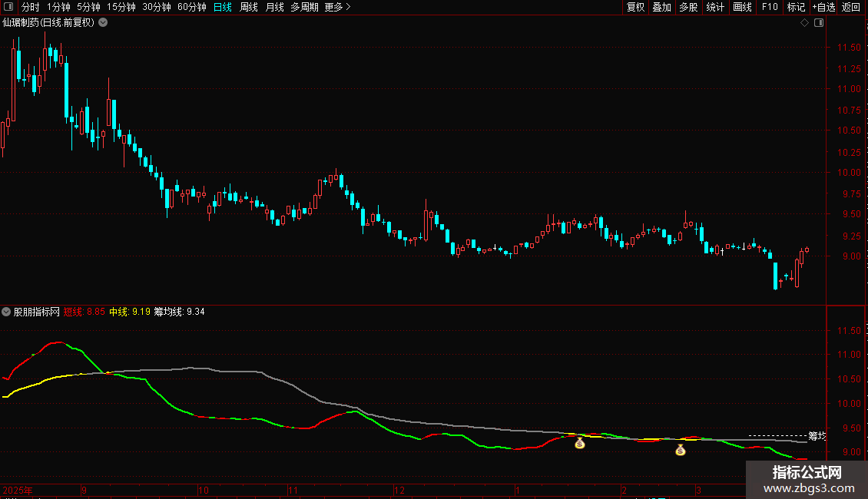Click the 筹均线: 9.34 value label
Image resolution: width=868 pixels, height=499 pixels.
179,312
